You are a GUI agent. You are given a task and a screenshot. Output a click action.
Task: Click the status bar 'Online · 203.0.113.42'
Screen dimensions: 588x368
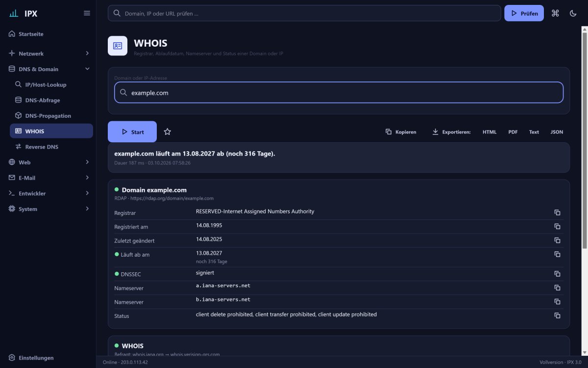tap(125, 362)
